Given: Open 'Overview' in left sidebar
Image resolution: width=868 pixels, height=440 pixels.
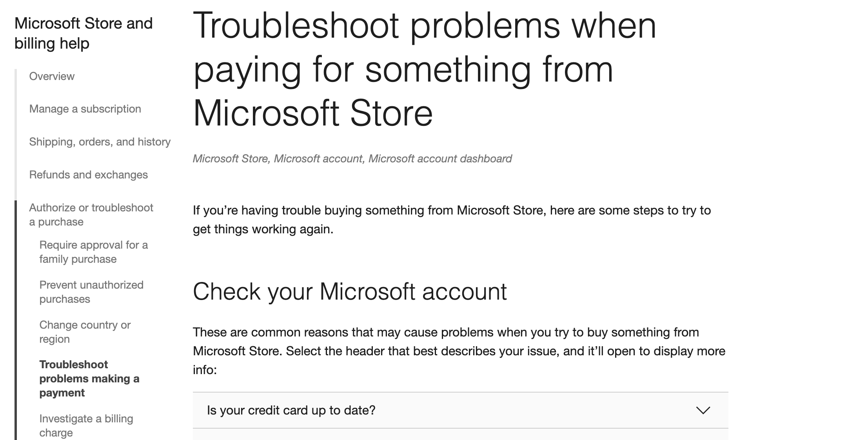Looking at the screenshot, I should coord(52,75).
